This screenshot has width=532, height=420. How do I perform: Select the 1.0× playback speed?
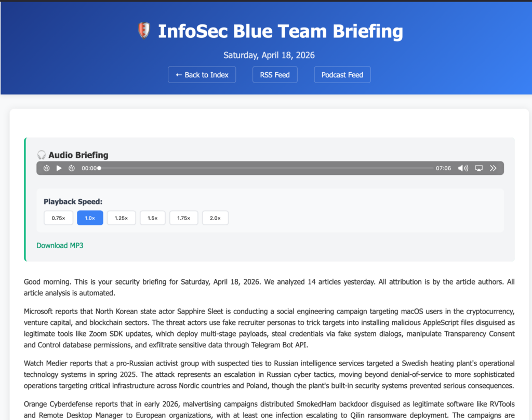click(90, 218)
